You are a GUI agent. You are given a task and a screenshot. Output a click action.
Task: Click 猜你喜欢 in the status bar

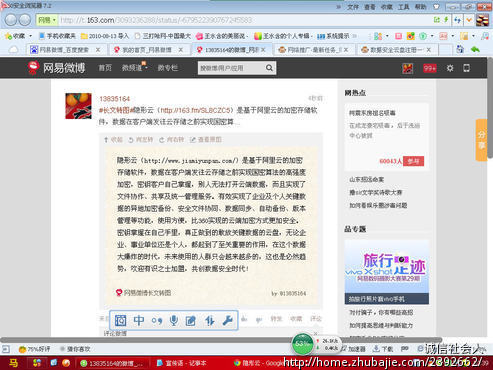coord(75,349)
